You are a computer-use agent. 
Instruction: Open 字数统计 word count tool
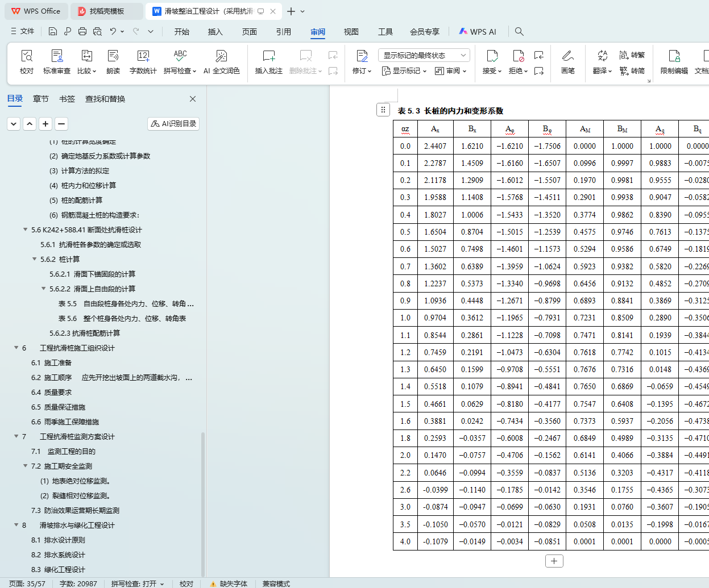point(143,61)
